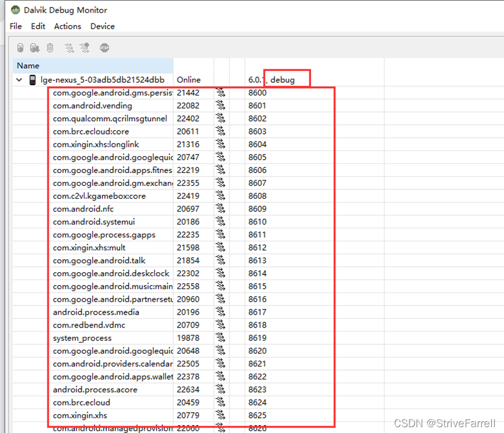Click the debug icon in com.android.nfc row
The height and width of the screenshot is (433, 504).
point(220,209)
